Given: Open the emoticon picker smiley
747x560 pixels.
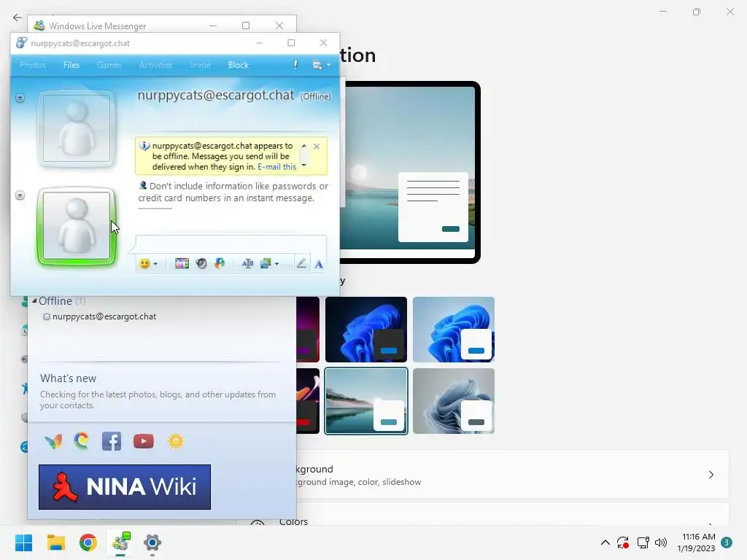Looking at the screenshot, I should (144, 263).
